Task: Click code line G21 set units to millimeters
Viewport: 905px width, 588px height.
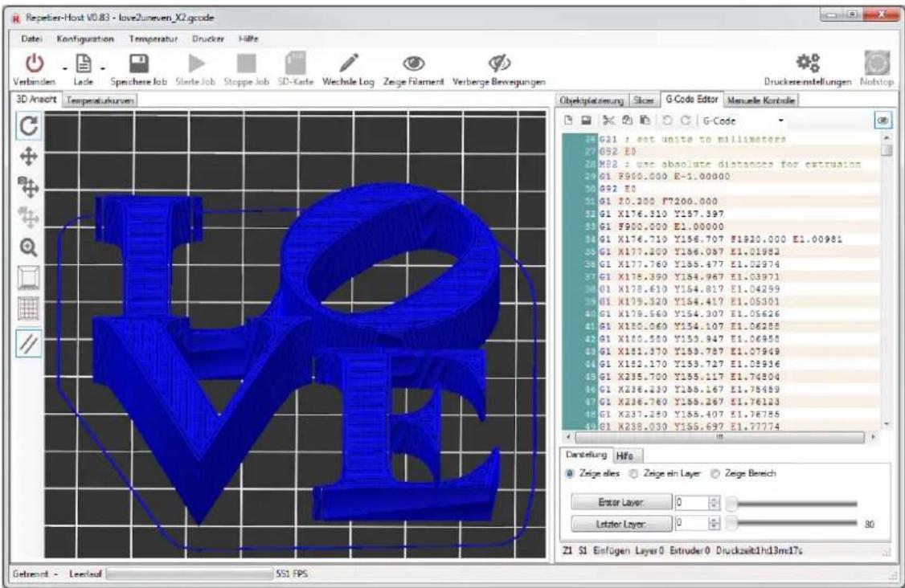Action: coord(693,139)
